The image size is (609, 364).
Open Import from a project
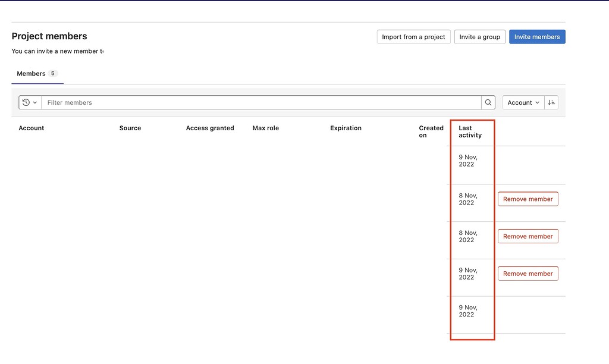[x=413, y=36]
